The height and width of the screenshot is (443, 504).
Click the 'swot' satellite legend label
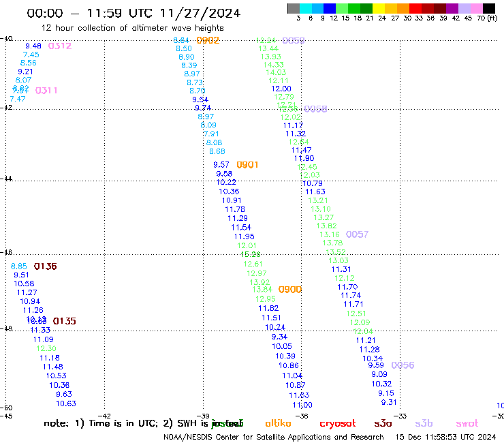pos(467,423)
